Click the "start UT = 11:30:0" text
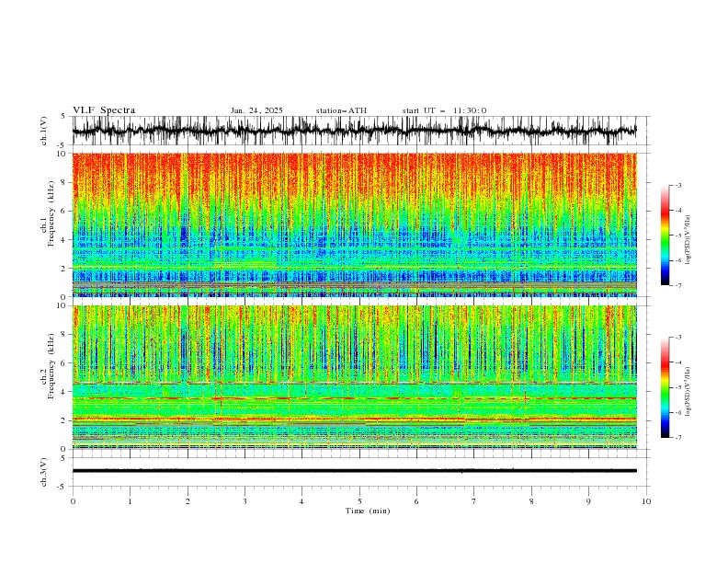 tap(444, 110)
